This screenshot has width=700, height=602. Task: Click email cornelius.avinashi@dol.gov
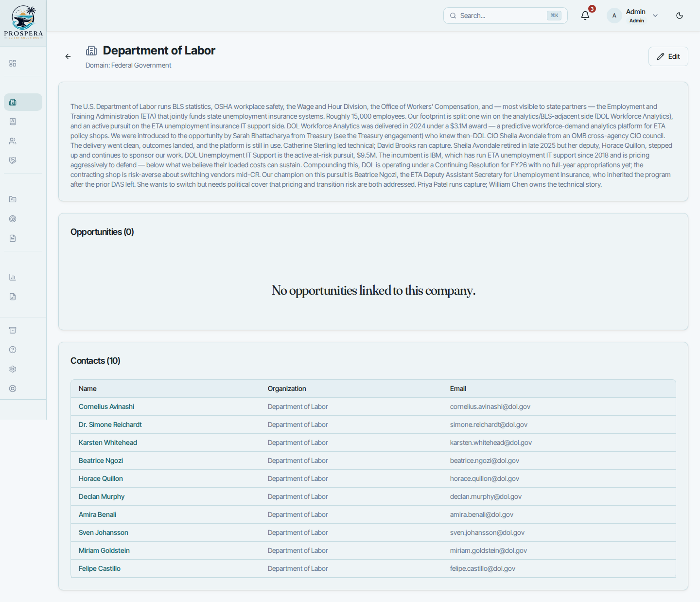click(490, 407)
